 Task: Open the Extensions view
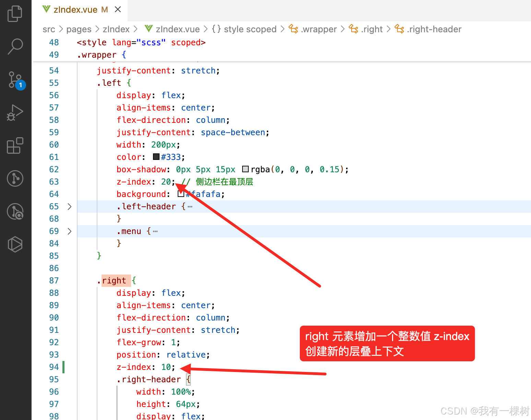15,145
